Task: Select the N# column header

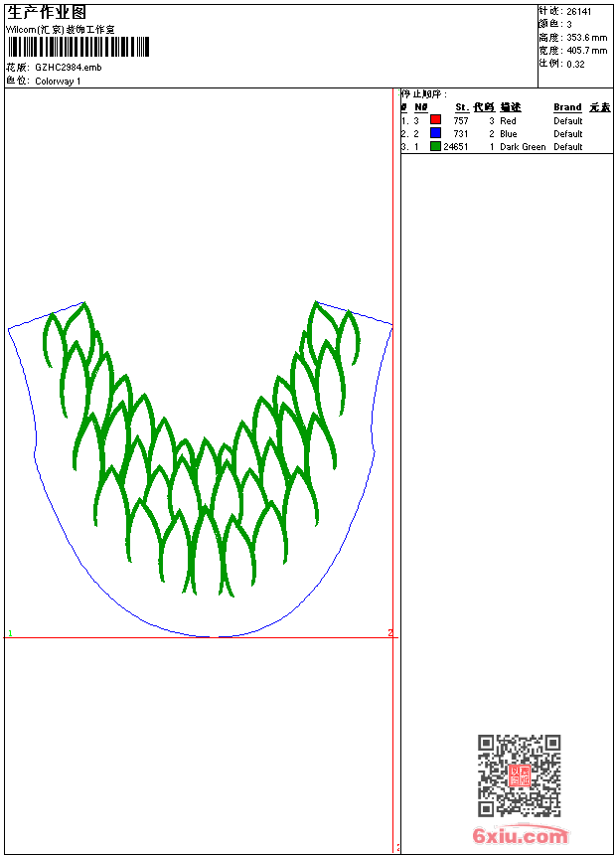Action: pyautogui.click(x=421, y=107)
